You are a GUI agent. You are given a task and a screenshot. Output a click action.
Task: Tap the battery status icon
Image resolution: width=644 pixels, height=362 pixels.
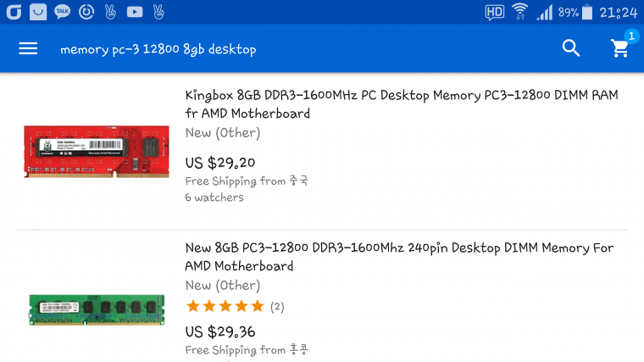(588, 12)
